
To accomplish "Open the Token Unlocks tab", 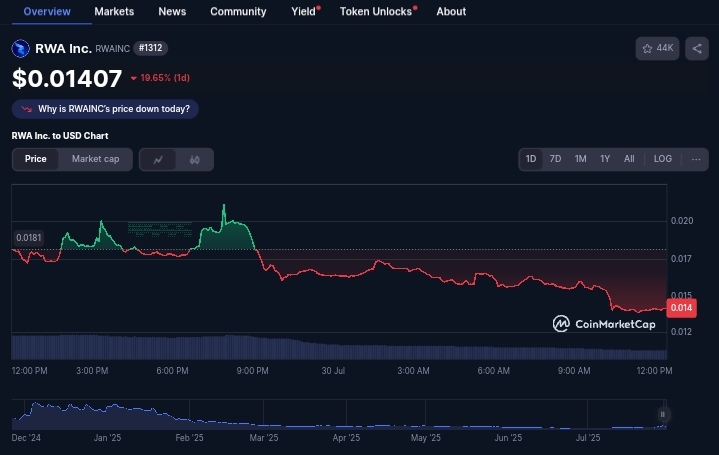I will click(x=376, y=11).
